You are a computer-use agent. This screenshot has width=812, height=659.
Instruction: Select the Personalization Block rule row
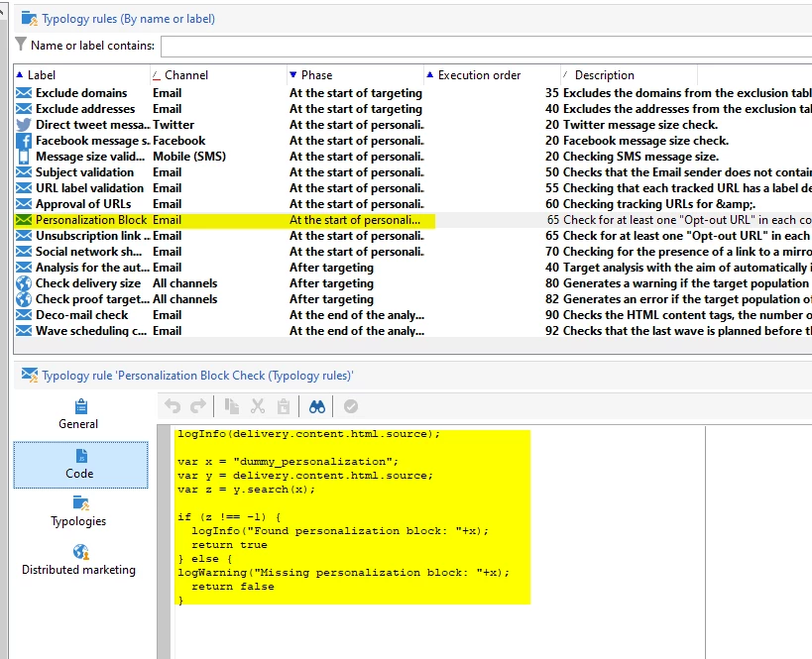tap(412, 220)
